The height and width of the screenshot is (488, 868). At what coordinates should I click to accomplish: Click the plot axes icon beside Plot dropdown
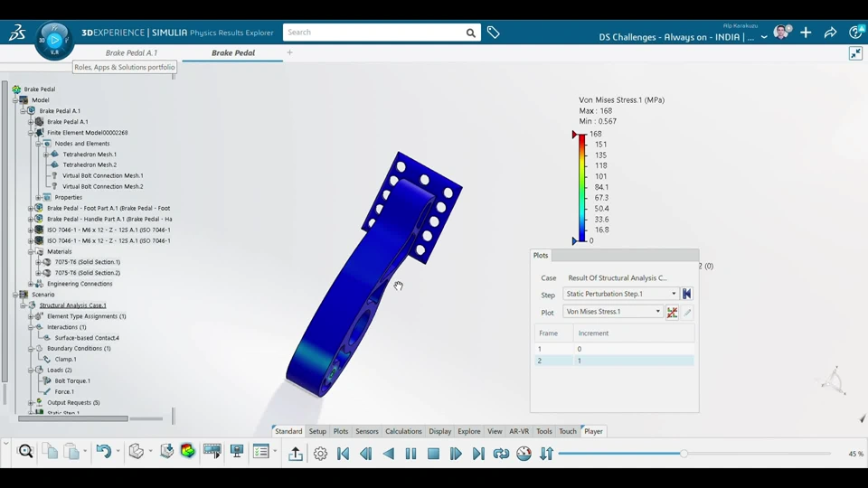pyautogui.click(x=672, y=312)
